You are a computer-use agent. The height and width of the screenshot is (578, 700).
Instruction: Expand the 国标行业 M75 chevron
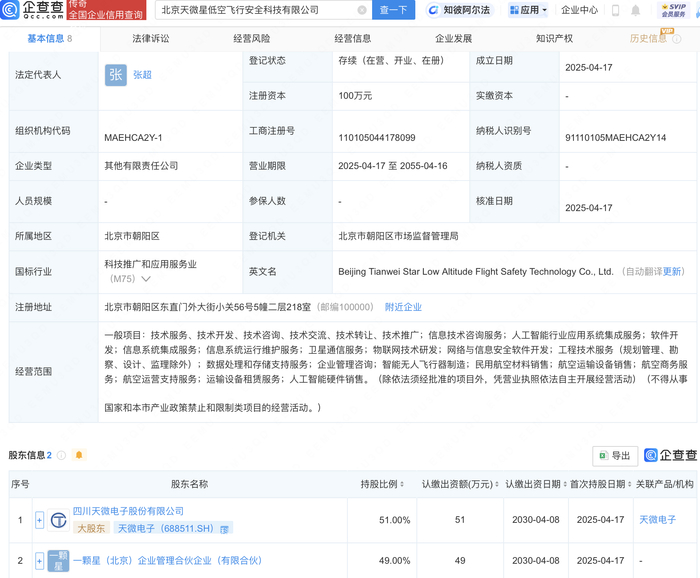pyautogui.click(x=145, y=280)
